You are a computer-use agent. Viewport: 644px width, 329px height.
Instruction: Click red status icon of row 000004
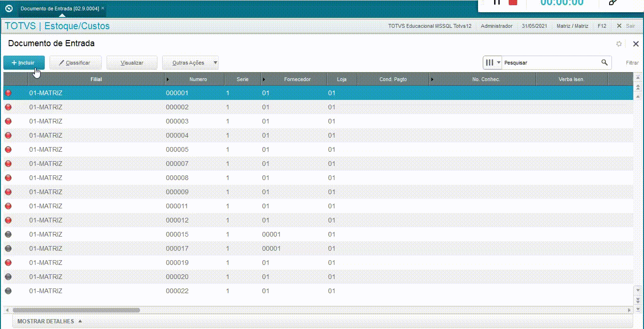point(8,135)
